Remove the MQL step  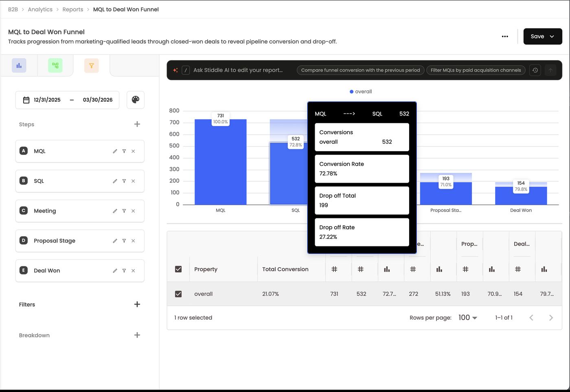(133, 151)
